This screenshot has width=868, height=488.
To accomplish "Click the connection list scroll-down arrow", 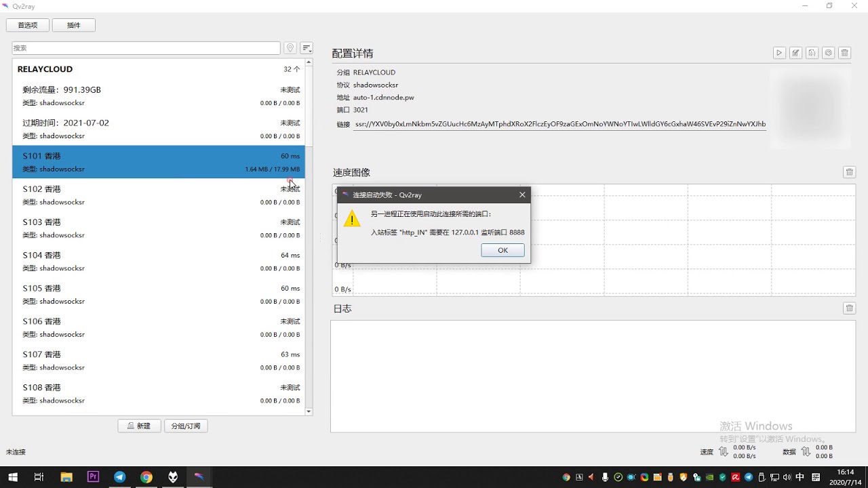I will pos(309,411).
